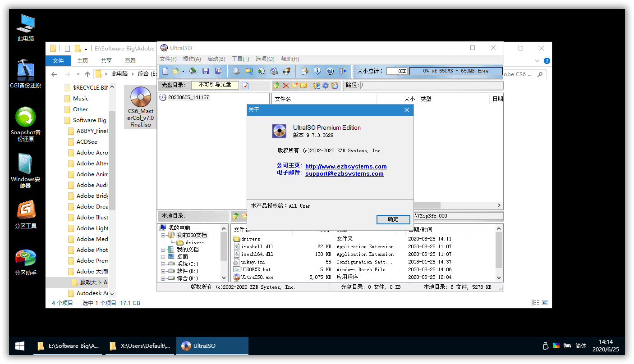The width and height of the screenshot is (634, 364).
Task: Click the new folder icon above the file list
Action: [295, 85]
